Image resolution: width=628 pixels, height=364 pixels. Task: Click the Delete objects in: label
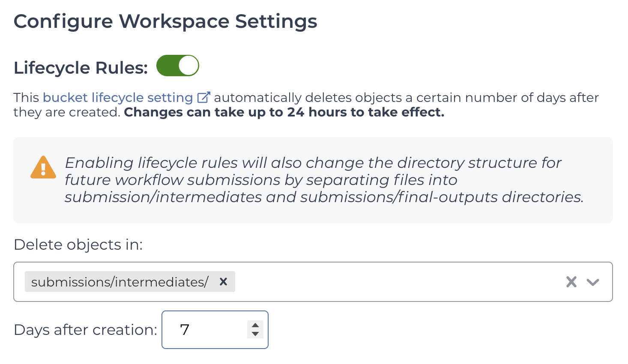coord(78,245)
